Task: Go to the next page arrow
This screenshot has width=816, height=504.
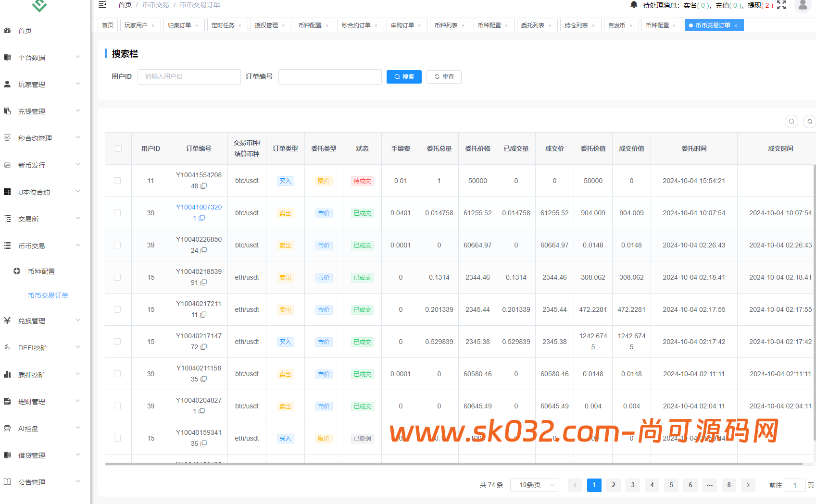Action: (748, 485)
